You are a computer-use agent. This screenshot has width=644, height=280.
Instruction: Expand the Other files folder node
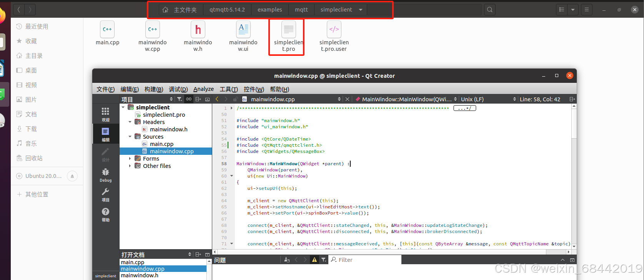pyautogui.click(x=130, y=166)
